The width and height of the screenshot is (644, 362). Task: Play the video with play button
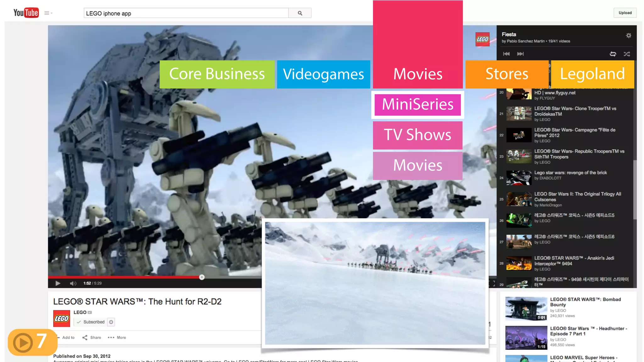click(58, 283)
